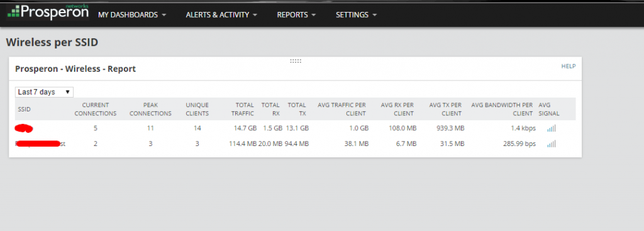Image resolution: width=644 pixels, height=231 pixels.
Task: Click the Unique Clients column header
Action: tap(197, 110)
